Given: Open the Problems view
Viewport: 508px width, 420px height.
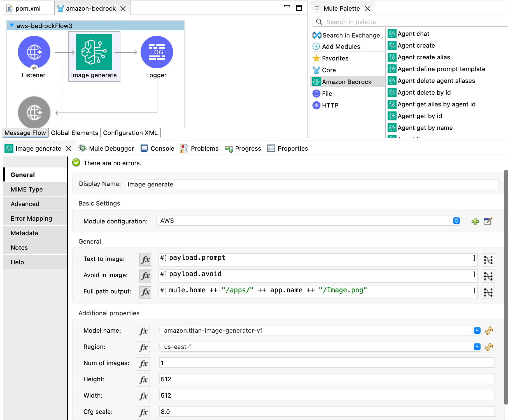Looking at the screenshot, I should [199, 148].
